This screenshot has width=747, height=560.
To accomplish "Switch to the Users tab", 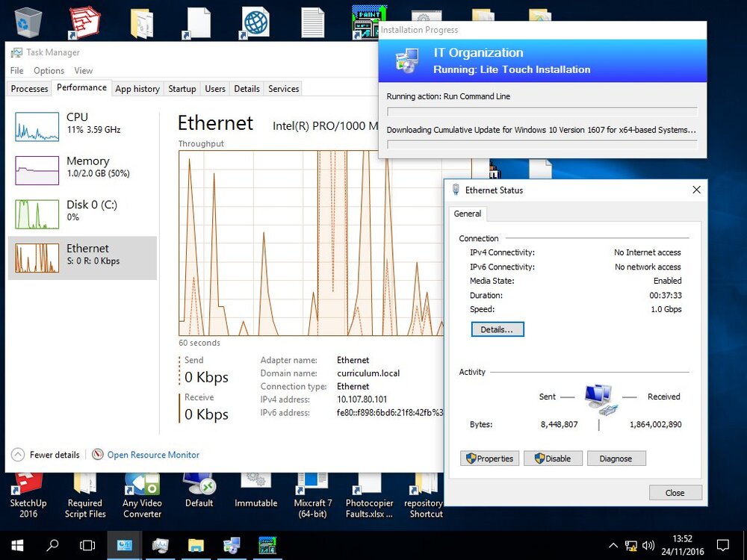I will click(x=215, y=89).
